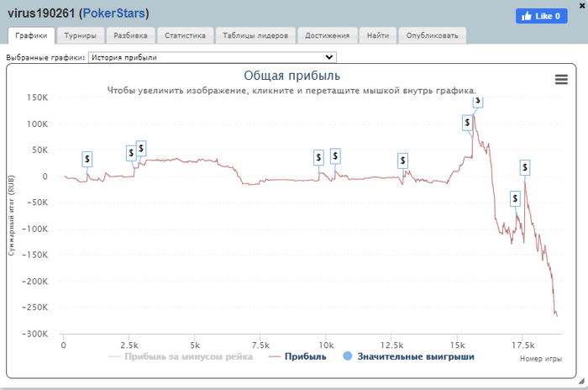Viewport: 588px width, 390px height.
Task: Open the Разбивка tab
Action: click(132, 35)
